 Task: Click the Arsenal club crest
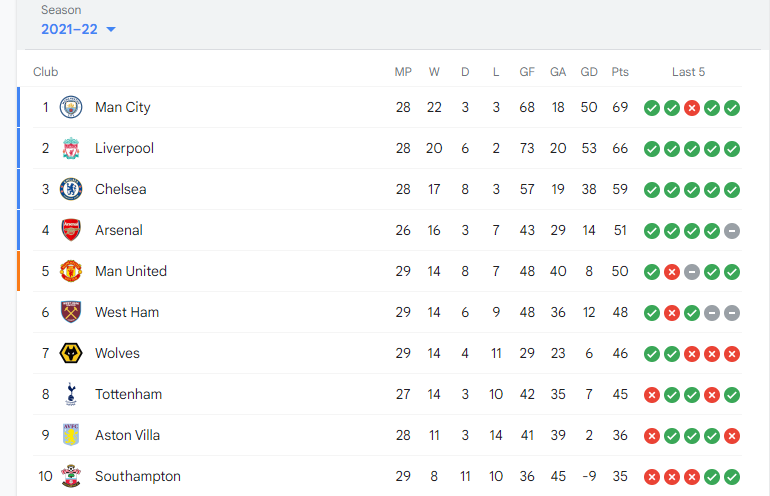71,230
